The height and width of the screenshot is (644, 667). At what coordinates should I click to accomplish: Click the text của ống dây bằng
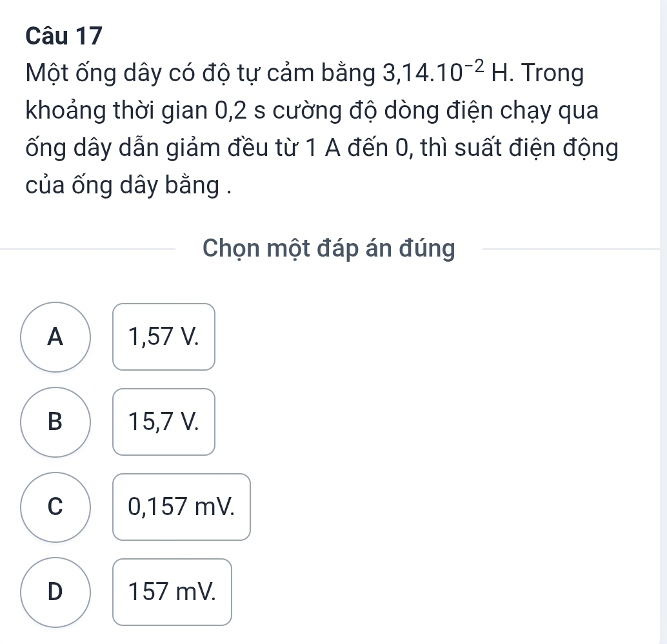click(129, 186)
